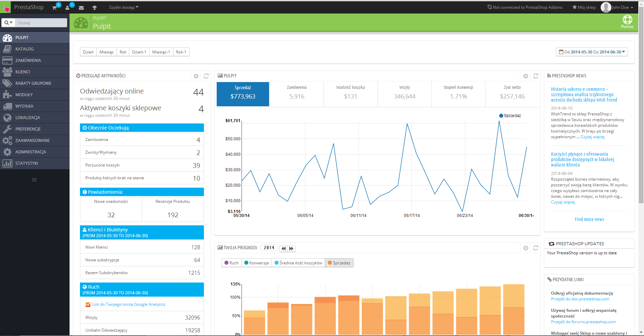
Task: Open Katalog from sidebar
Action: click(35, 49)
